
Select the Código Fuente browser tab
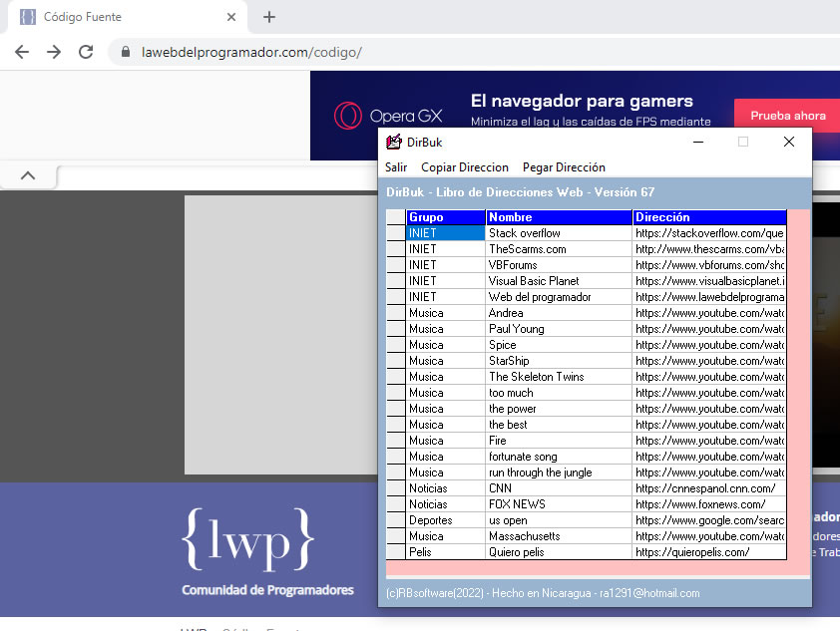point(127,17)
